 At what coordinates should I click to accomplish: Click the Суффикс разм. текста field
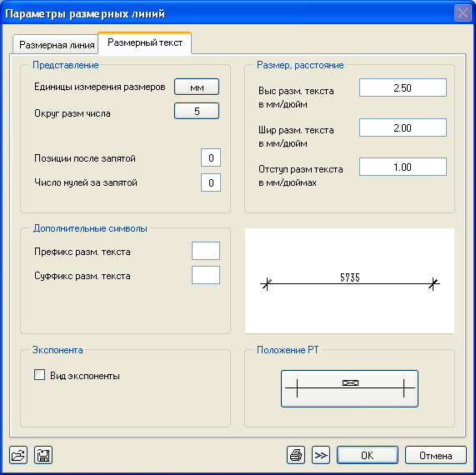pyautogui.click(x=206, y=275)
